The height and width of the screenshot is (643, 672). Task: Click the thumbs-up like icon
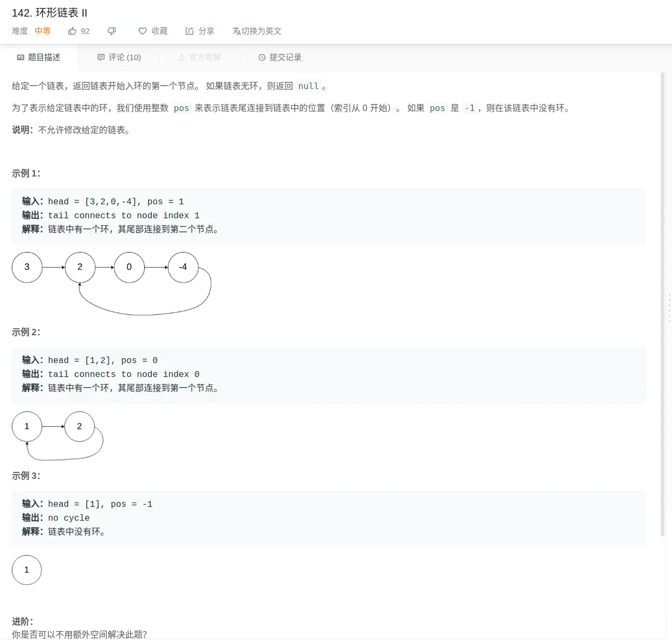[x=72, y=31]
